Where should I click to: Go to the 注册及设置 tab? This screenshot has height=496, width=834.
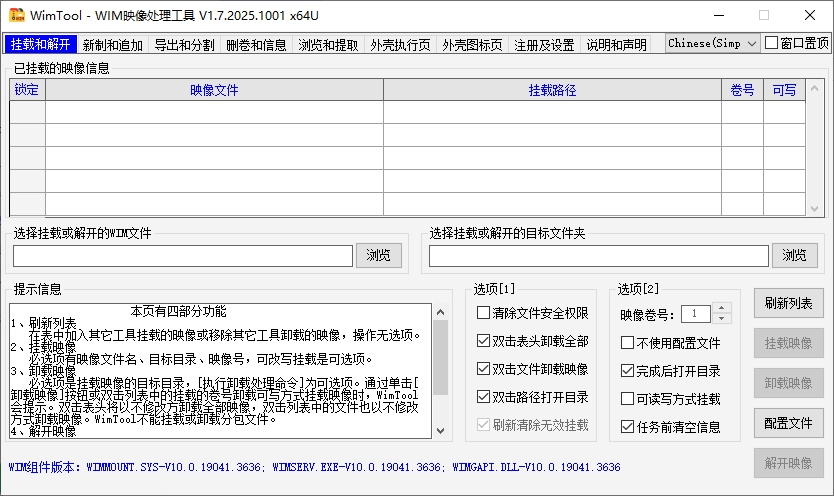544,45
